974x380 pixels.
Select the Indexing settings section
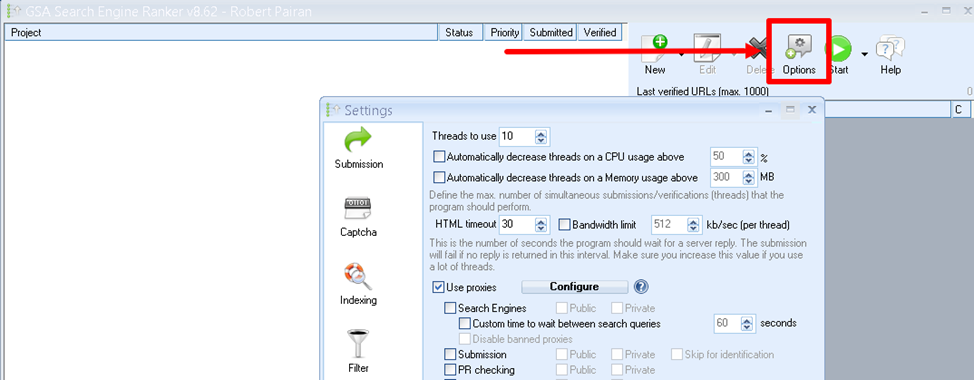tap(358, 284)
